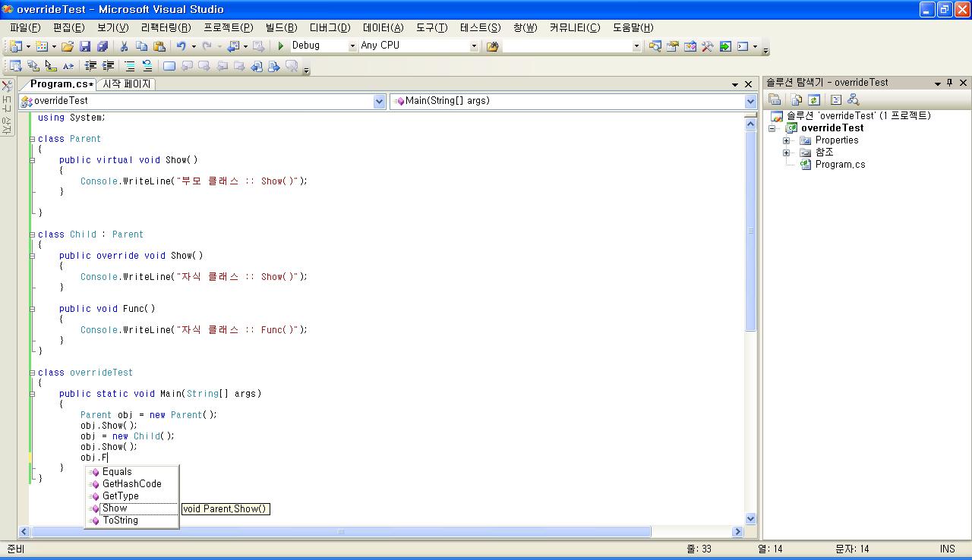Click View Code icon in Solution Explorer
Screen dimensions: 972x560
[836, 99]
